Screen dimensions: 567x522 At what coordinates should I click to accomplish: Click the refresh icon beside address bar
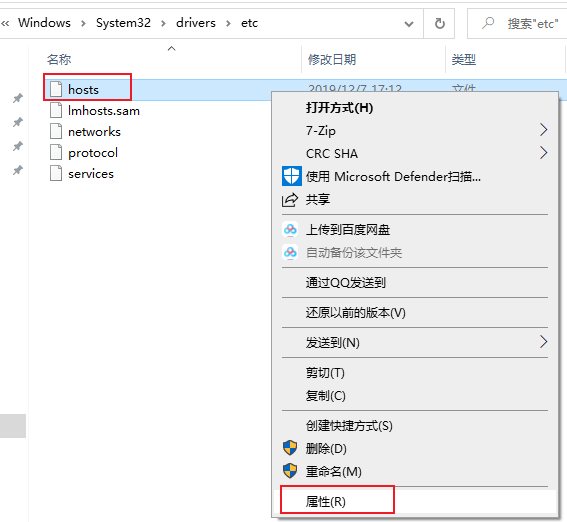point(439,23)
